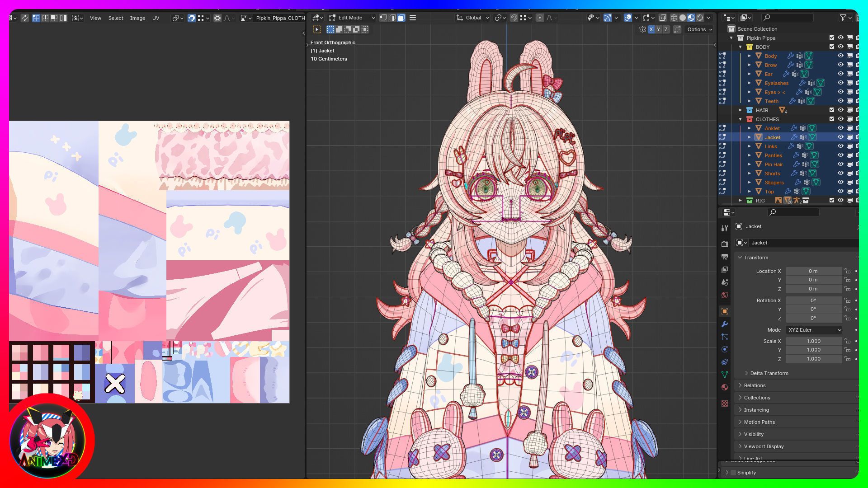
Task: Open the Object Data properties tab
Action: coord(725,375)
